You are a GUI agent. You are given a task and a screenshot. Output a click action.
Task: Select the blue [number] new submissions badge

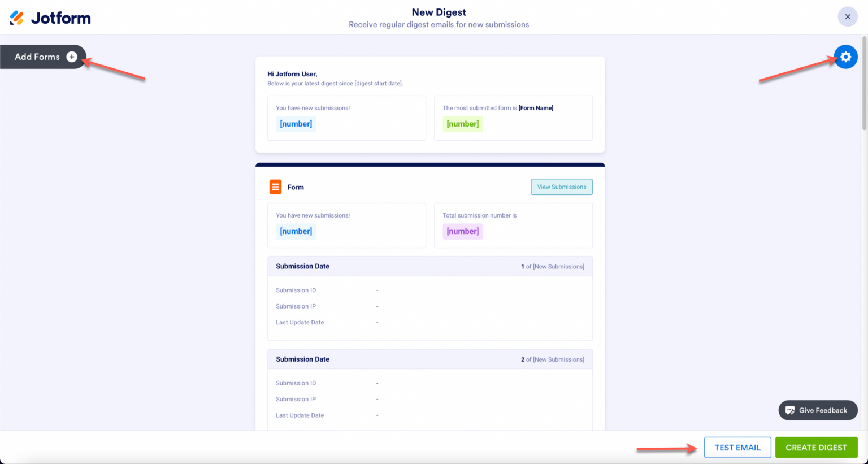tap(296, 123)
